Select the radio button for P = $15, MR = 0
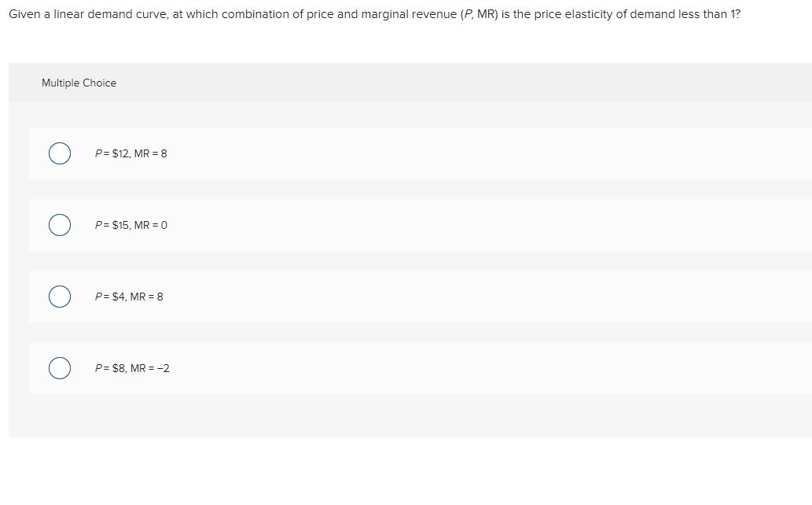Screen dimensions: 812x505 click(x=60, y=225)
